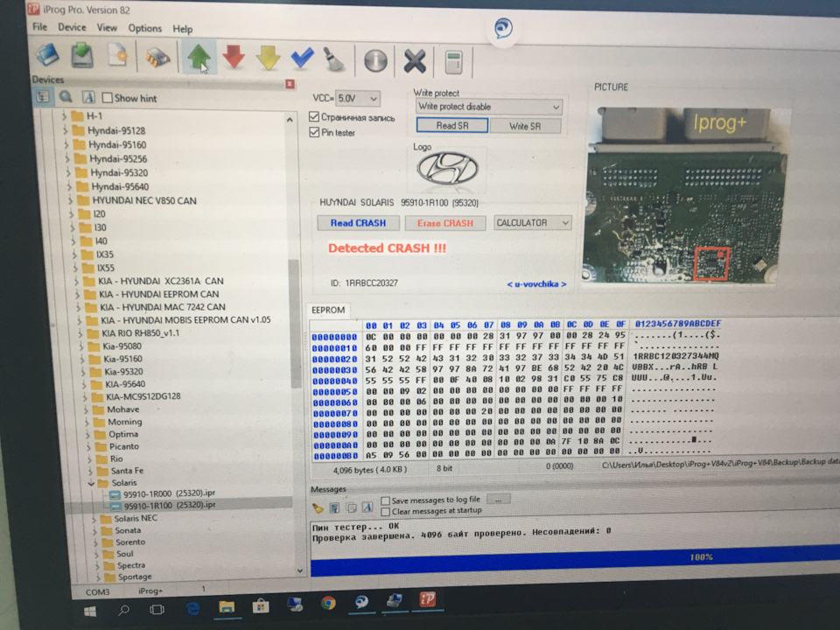
Task: Open the View menu
Action: (107, 27)
